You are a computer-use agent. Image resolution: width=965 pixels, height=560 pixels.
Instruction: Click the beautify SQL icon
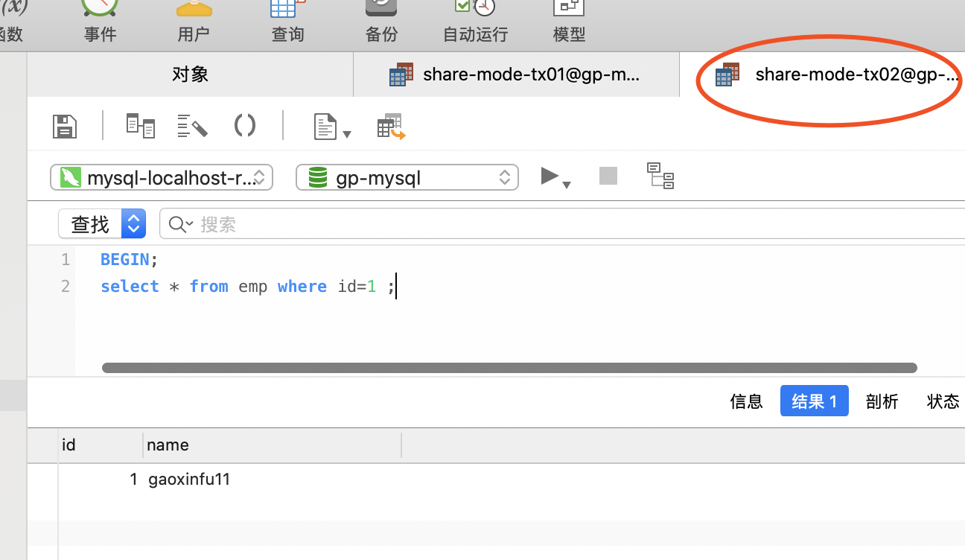pyautogui.click(x=192, y=126)
